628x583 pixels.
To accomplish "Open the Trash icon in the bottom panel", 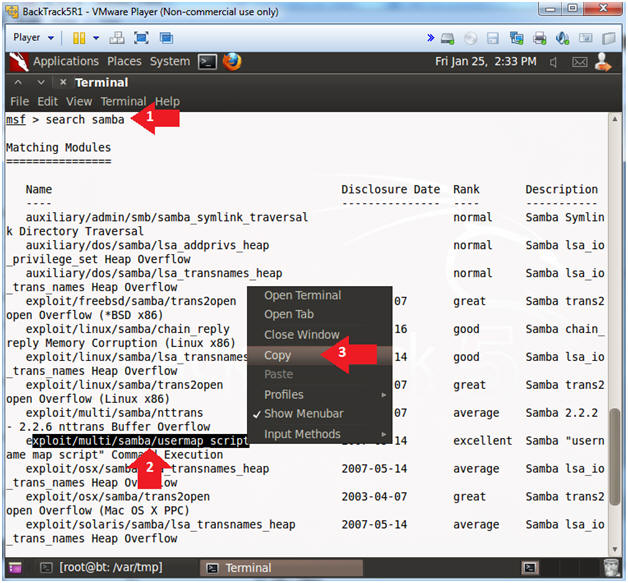I will pyautogui.click(x=611, y=568).
